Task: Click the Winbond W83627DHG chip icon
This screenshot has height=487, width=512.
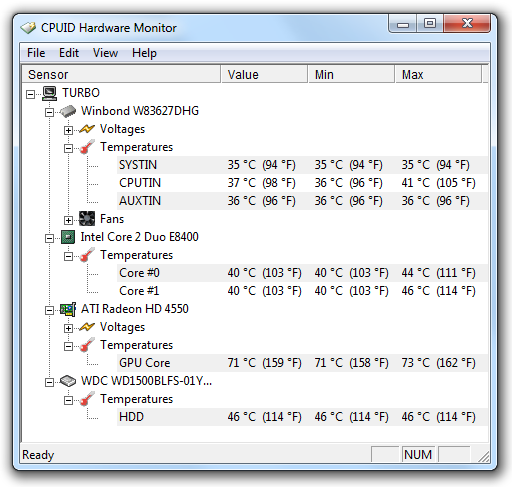Action: 68,111
